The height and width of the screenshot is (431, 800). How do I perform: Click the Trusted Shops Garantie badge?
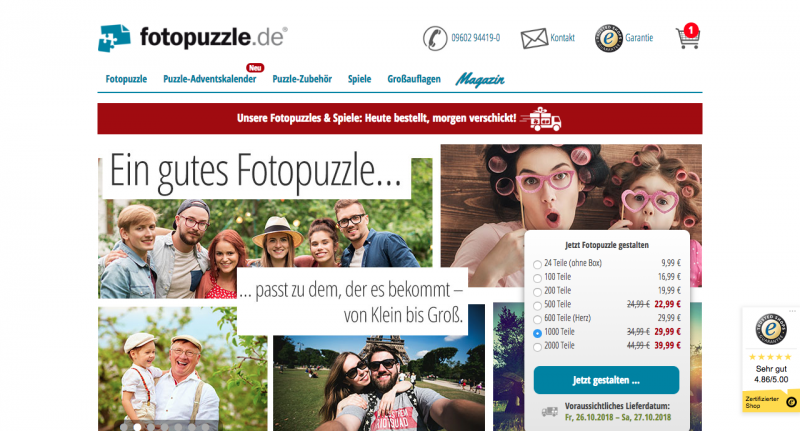609,38
